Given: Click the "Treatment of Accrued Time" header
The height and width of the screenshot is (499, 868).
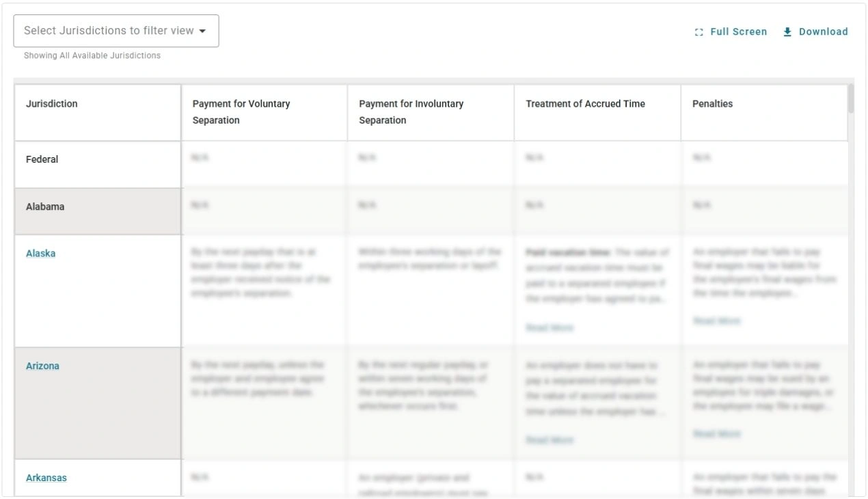Looking at the screenshot, I should 584,103.
